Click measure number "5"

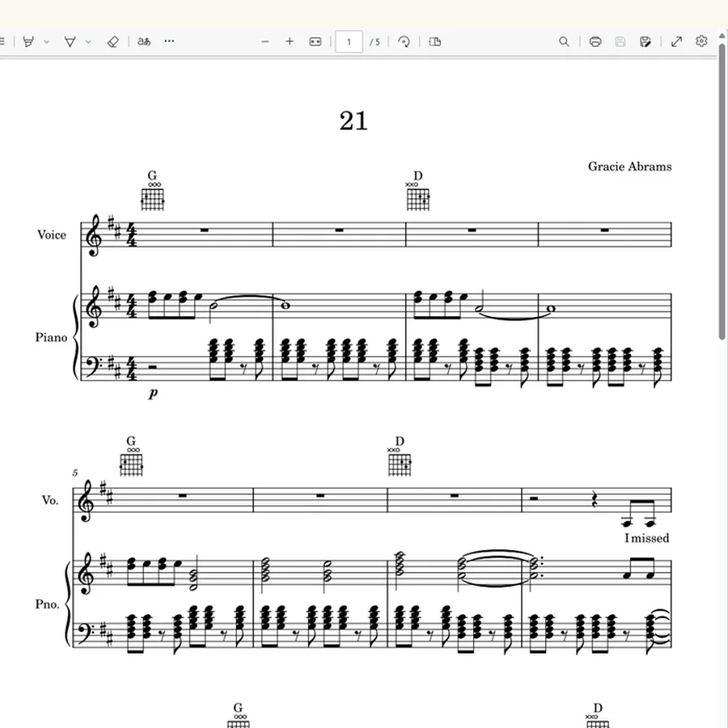(75, 473)
